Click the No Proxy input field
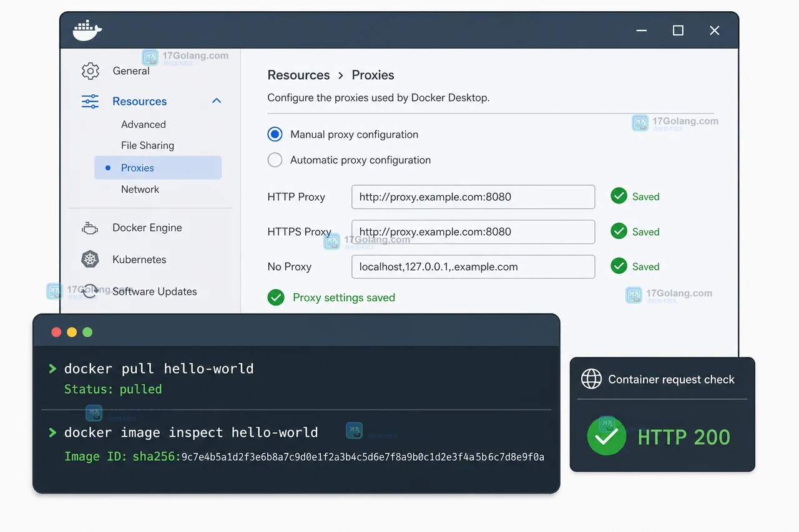Screen dimensions: 799x532 (473, 266)
